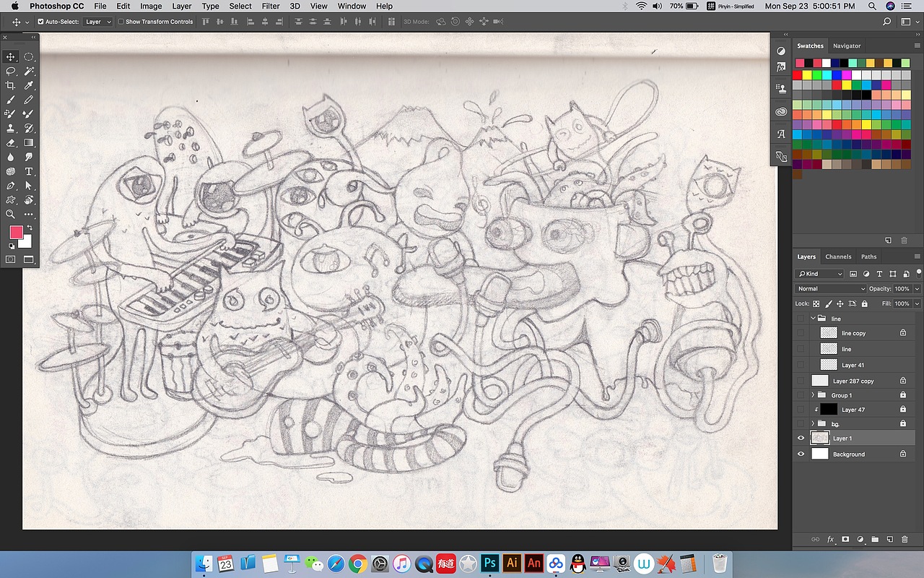The image size is (924, 578).
Task: Open the Select menu
Action: tap(240, 6)
